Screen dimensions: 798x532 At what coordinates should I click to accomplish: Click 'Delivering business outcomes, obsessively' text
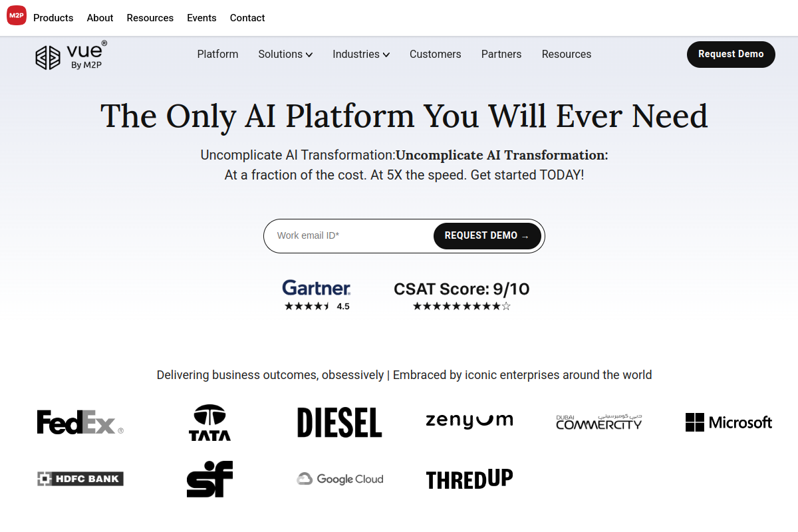click(x=270, y=375)
